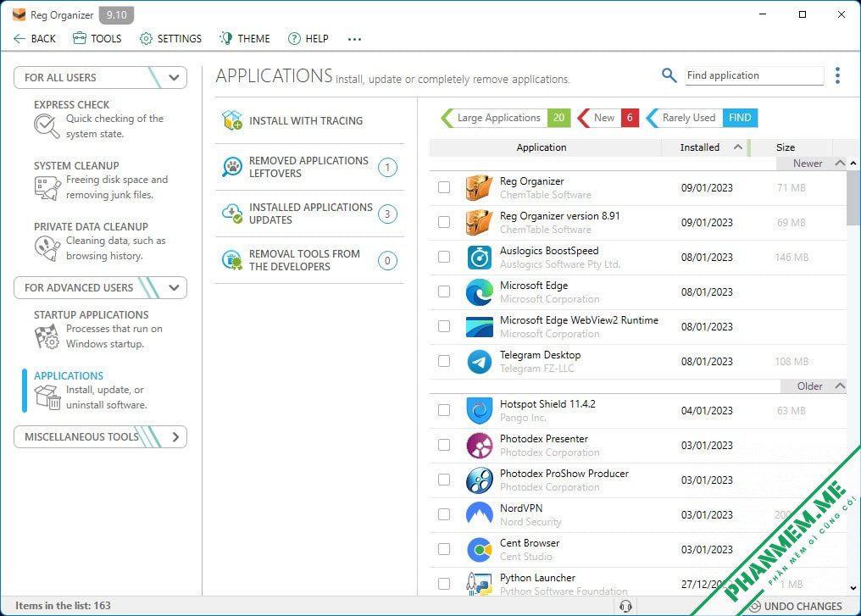This screenshot has width=861, height=616.
Task: Open Install With Tracing
Action: pos(309,120)
